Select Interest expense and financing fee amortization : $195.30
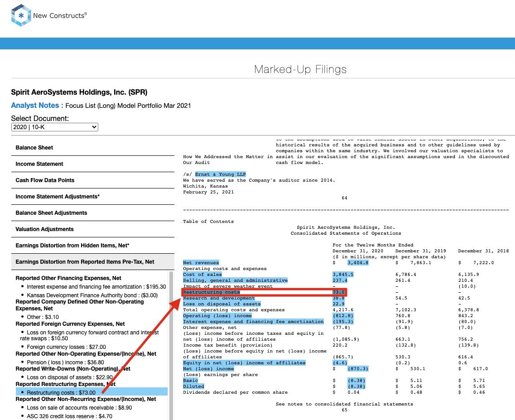The height and width of the screenshot is (420, 515). tap(96, 287)
